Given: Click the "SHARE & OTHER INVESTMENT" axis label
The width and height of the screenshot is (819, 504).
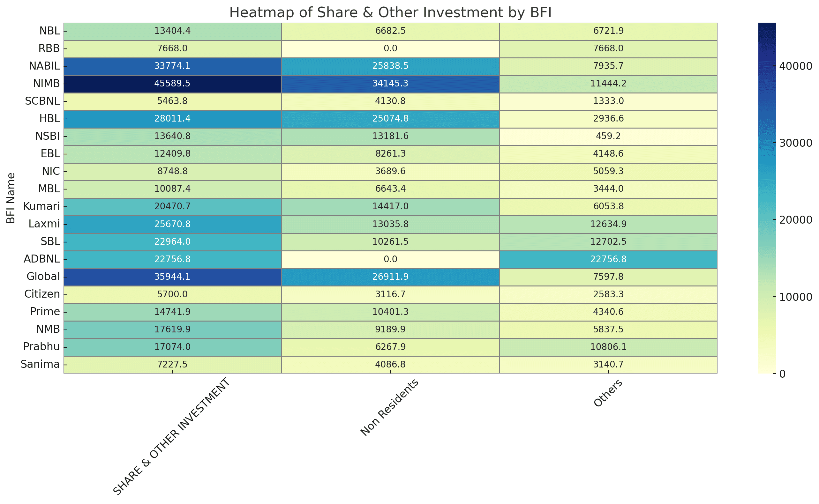Looking at the screenshot, I should (171, 437).
